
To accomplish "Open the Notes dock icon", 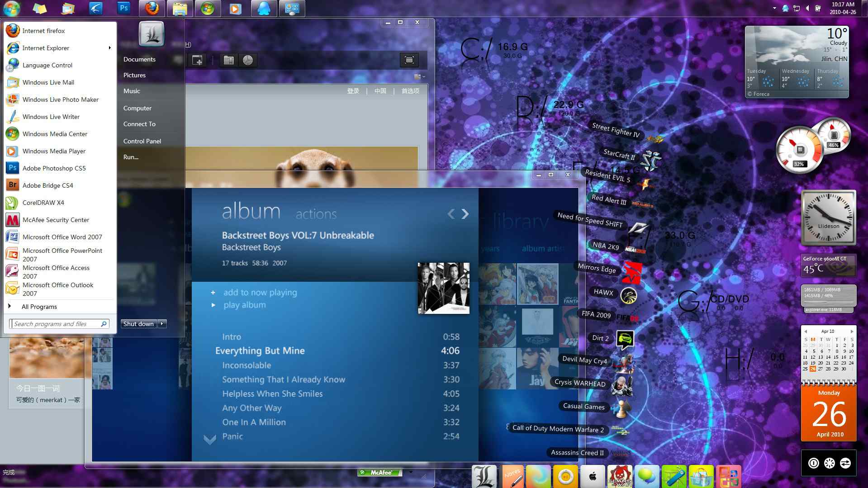I will click(513, 476).
